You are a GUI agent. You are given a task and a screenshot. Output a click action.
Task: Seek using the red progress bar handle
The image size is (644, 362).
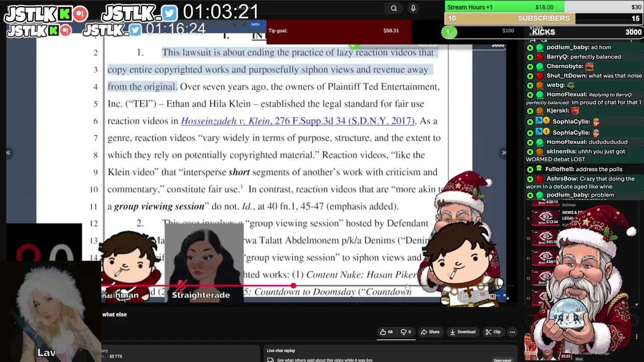pos(293,286)
